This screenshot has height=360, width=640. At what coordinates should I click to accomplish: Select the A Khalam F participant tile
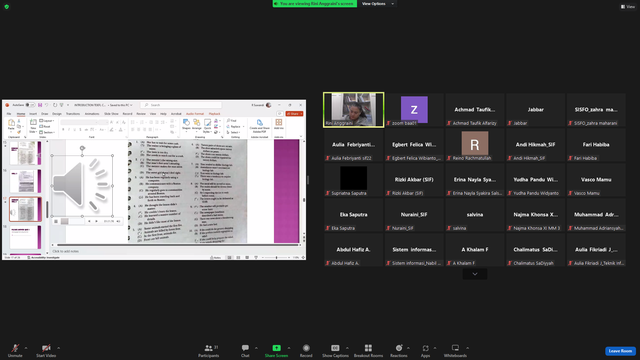click(x=475, y=250)
